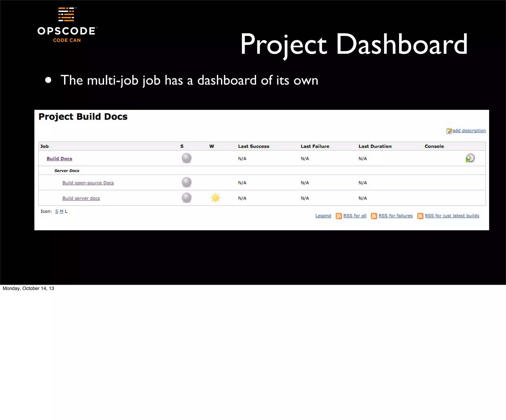This screenshot has width=506, height=420.
Task: Switch icon size to M
Action: (x=62, y=211)
